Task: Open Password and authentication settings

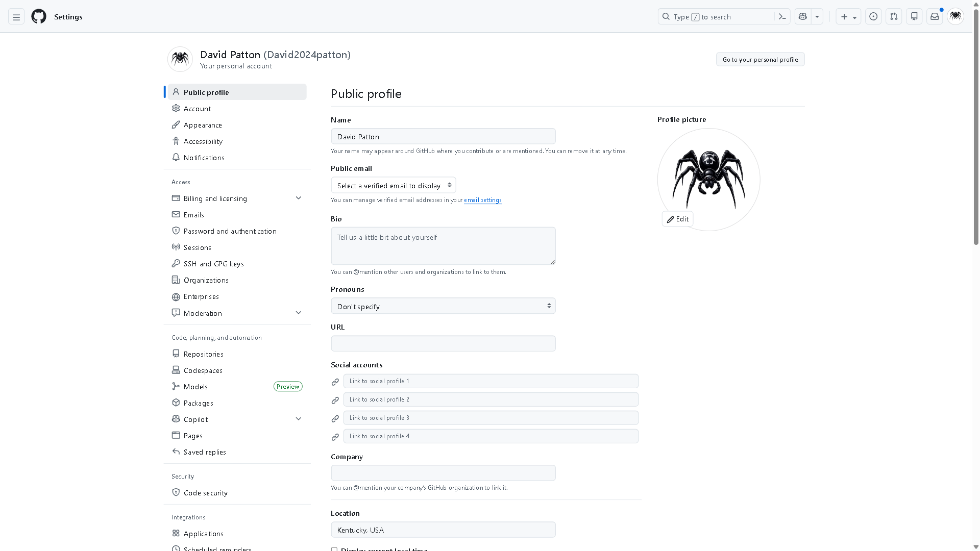Action: point(230,231)
